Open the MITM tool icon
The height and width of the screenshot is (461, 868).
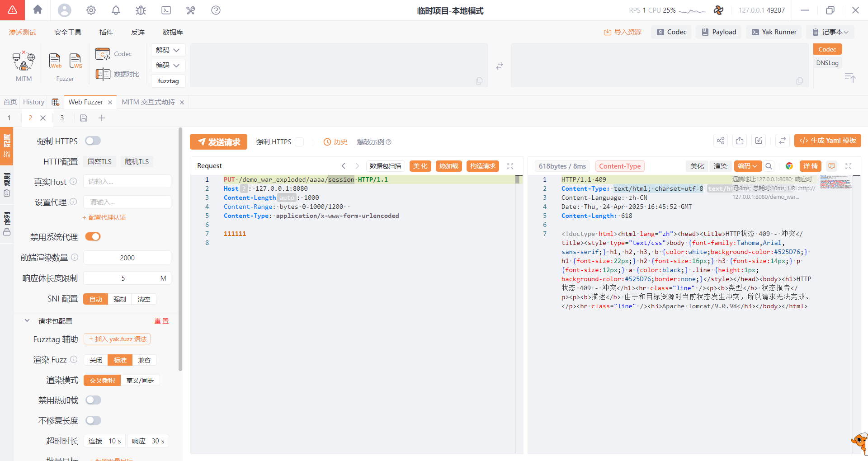tap(24, 61)
